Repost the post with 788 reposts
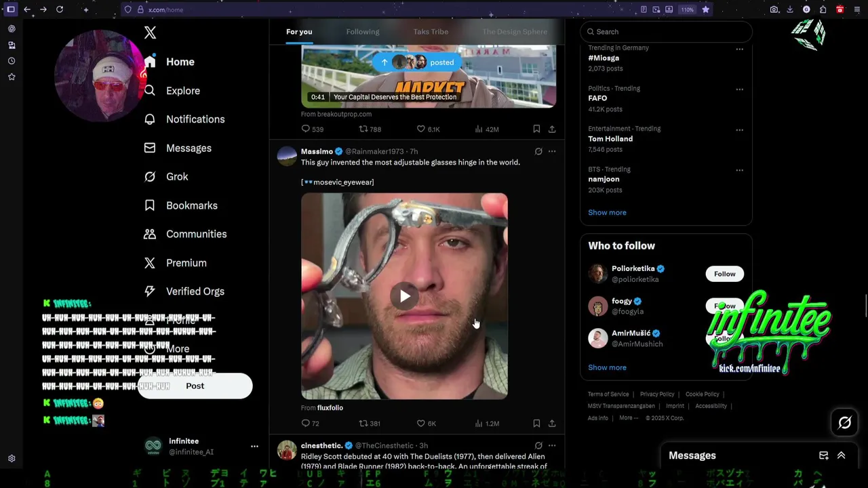This screenshot has width=868, height=488. [x=370, y=129]
